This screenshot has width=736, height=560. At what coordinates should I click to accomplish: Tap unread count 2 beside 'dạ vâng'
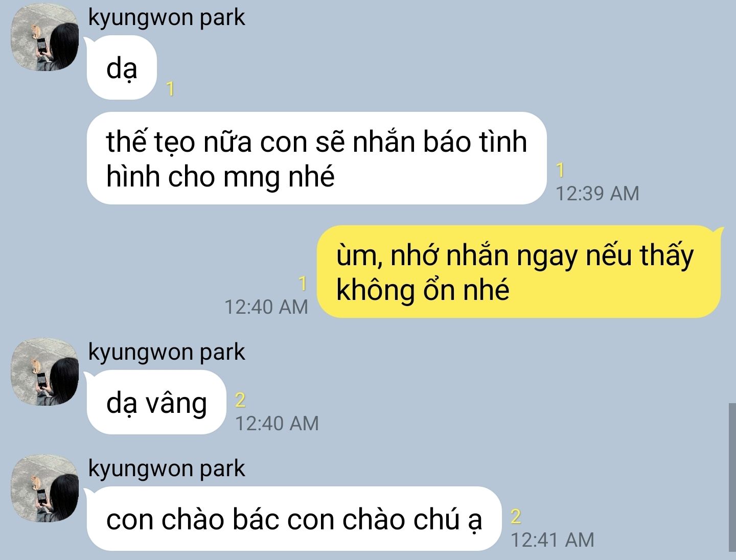[240, 400]
